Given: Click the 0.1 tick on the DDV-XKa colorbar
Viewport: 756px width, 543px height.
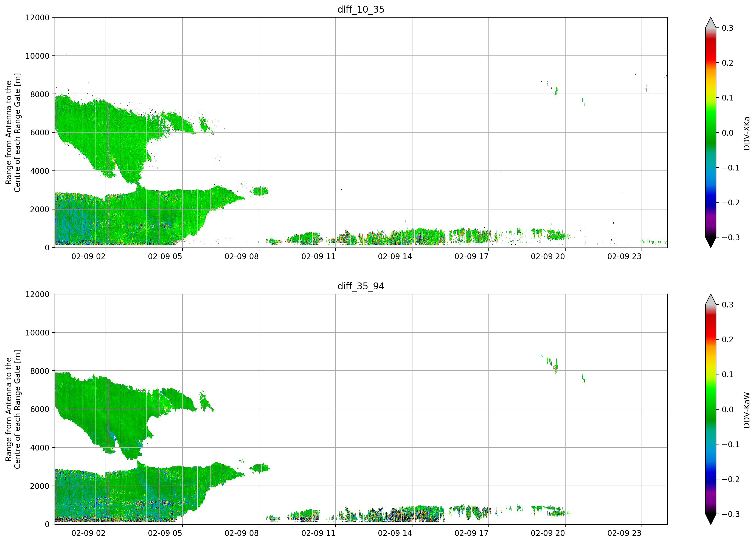Looking at the screenshot, I should pos(728,98).
